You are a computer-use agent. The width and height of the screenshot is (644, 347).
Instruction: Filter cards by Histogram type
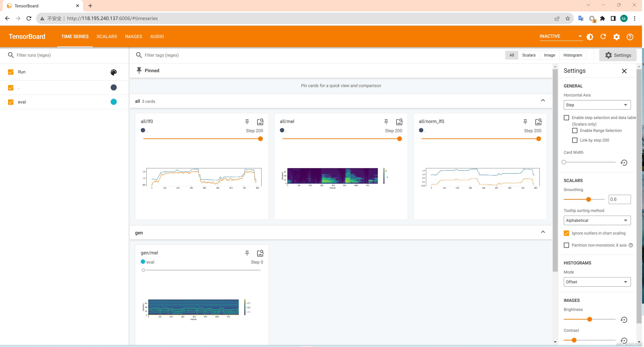pos(572,55)
